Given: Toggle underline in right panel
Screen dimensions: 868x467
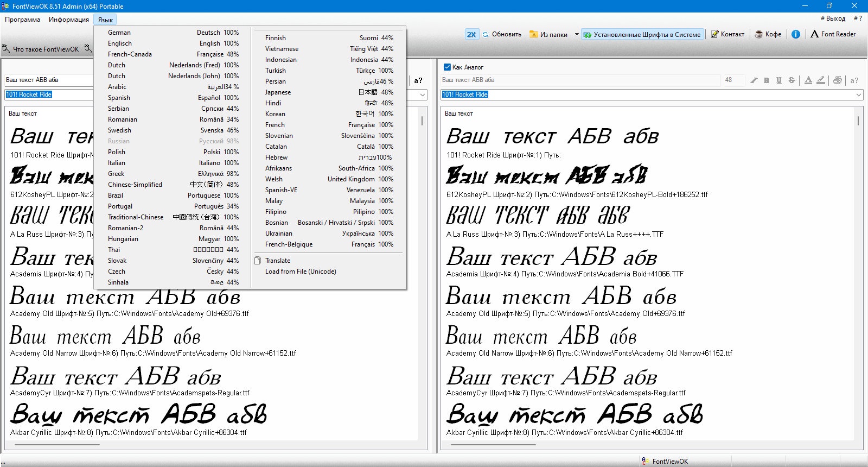Looking at the screenshot, I should click(x=779, y=80).
